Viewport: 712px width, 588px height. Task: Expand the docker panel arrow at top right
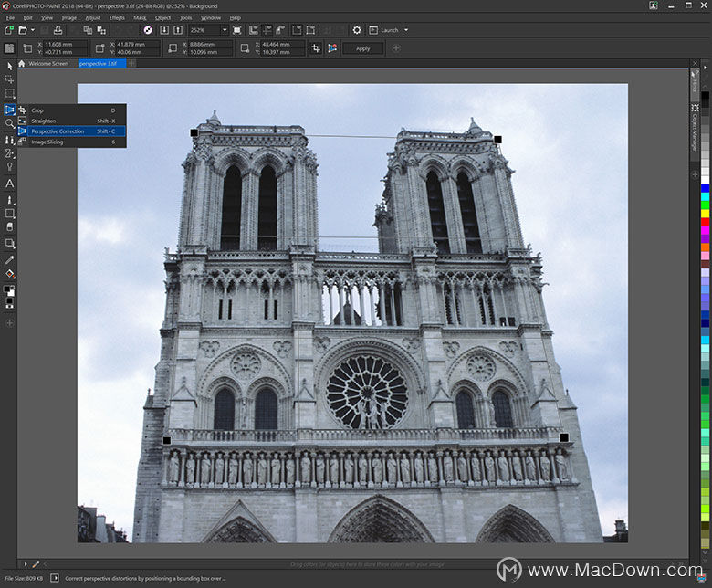pos(705,68)
